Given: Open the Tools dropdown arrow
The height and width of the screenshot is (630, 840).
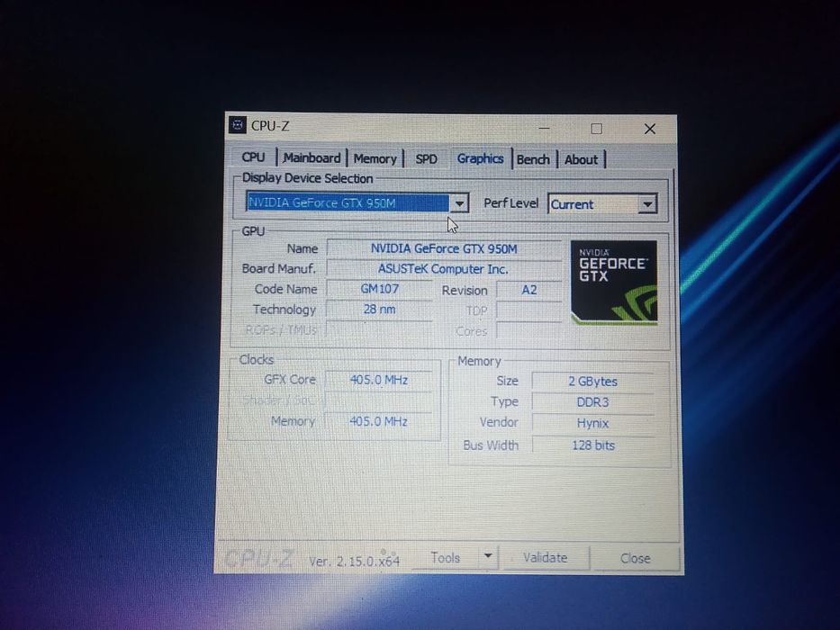Looking at the screenshot, I should point(488,556).
